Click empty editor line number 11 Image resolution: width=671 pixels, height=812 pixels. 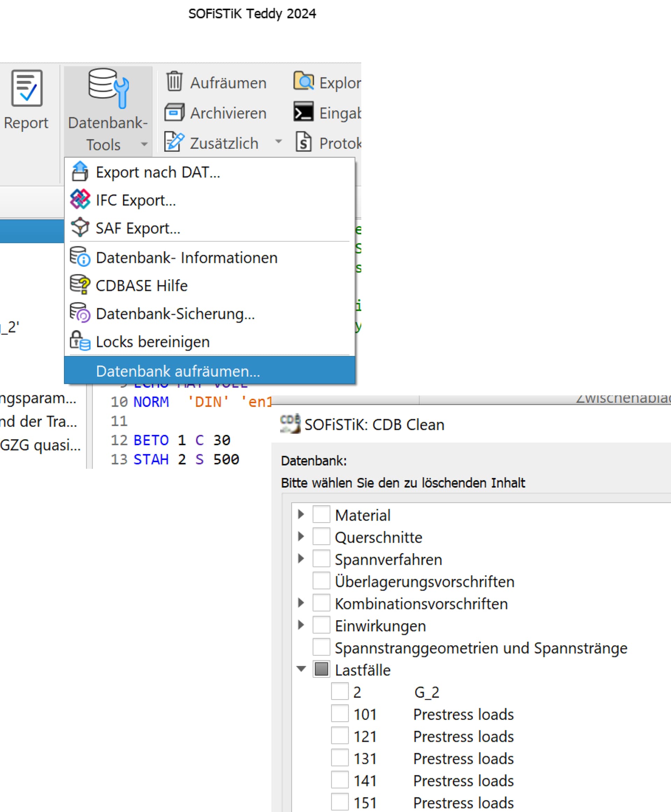[x=119, y=421]
